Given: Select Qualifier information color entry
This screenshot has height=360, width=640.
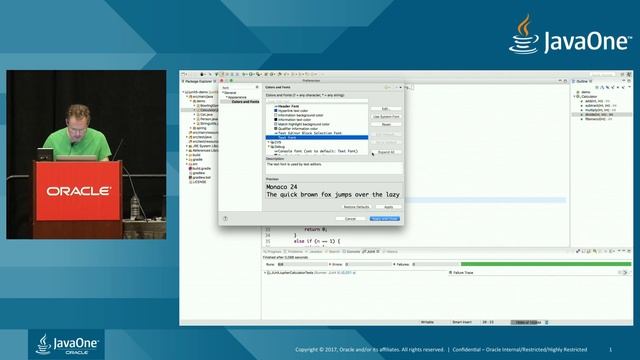Looking at the screenshot, I should (297, 129).
